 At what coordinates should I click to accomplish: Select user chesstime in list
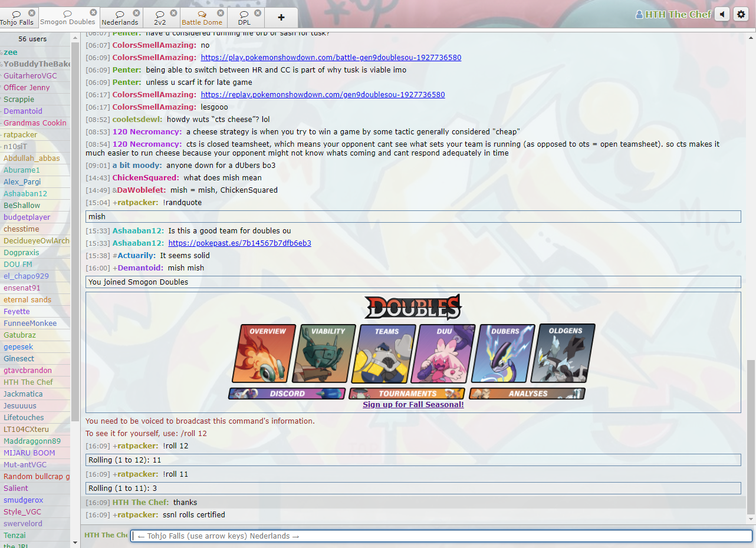click(x=35, y=229)
